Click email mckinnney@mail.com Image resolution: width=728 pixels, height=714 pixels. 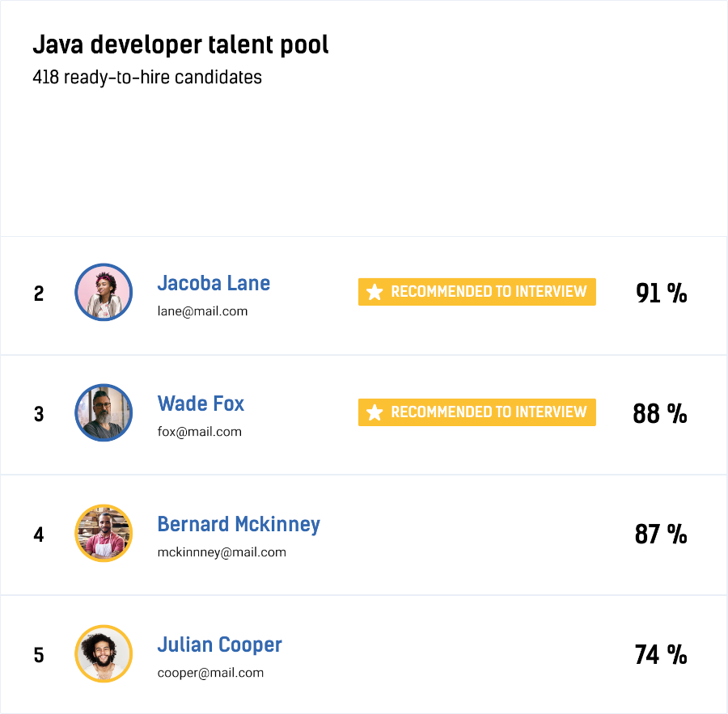[222, 552]
